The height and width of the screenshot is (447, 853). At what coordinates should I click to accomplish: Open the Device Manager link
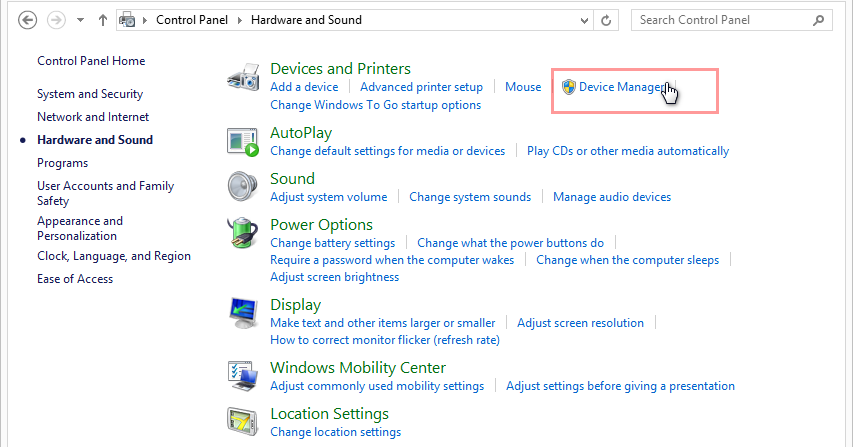[620, 88]
